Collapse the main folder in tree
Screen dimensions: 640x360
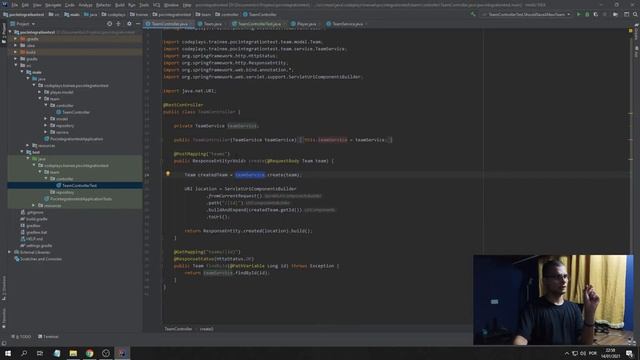coord(22,72)
